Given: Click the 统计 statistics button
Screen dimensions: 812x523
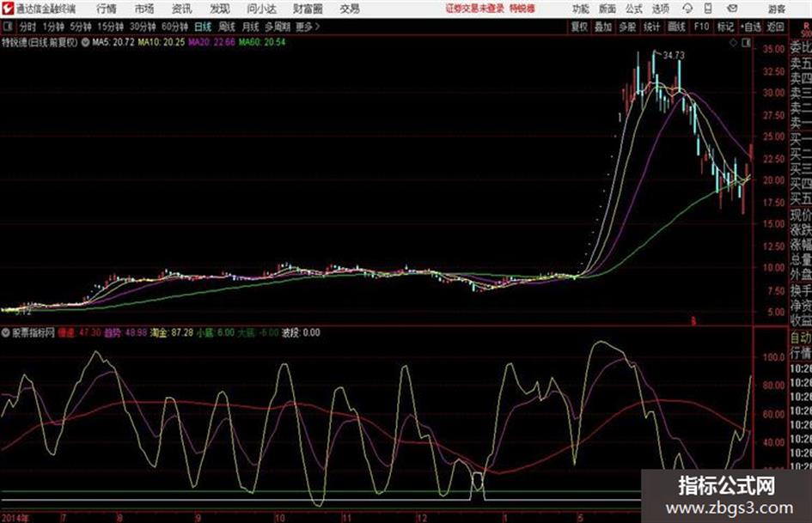Looking at the screenshot, I should pyautogui.click(x=652, y=27).
